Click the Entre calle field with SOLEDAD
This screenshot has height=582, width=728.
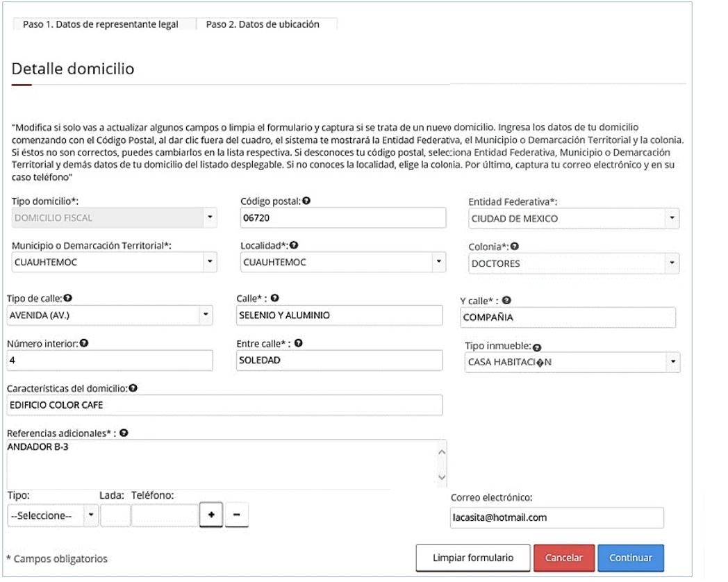[340, 360]
